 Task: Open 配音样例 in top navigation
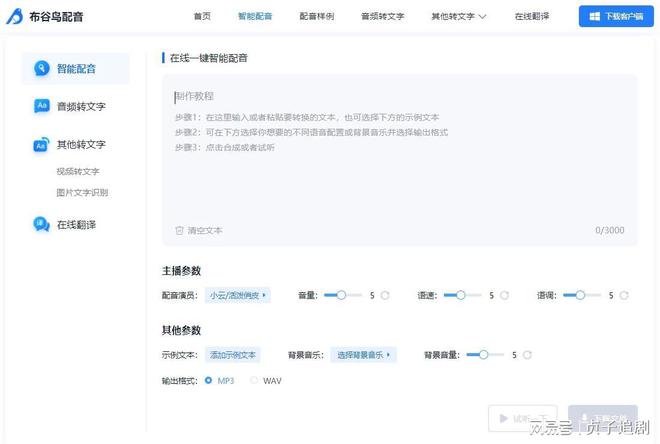pos(317,16)
